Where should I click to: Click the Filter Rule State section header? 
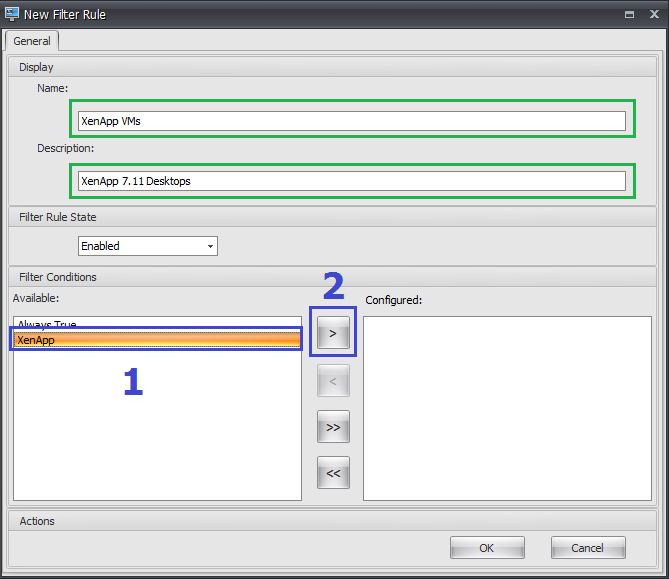pyautogui.click(x=58, y=217)
